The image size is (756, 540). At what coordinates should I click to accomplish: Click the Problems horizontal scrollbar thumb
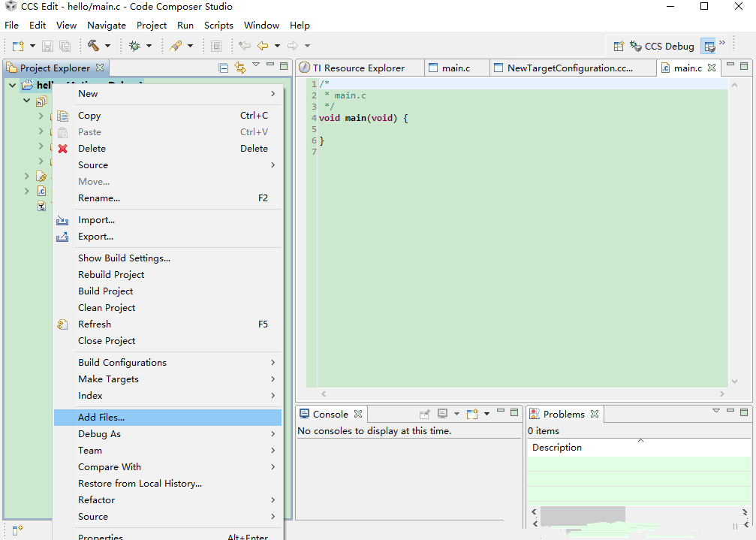(583, 515)
